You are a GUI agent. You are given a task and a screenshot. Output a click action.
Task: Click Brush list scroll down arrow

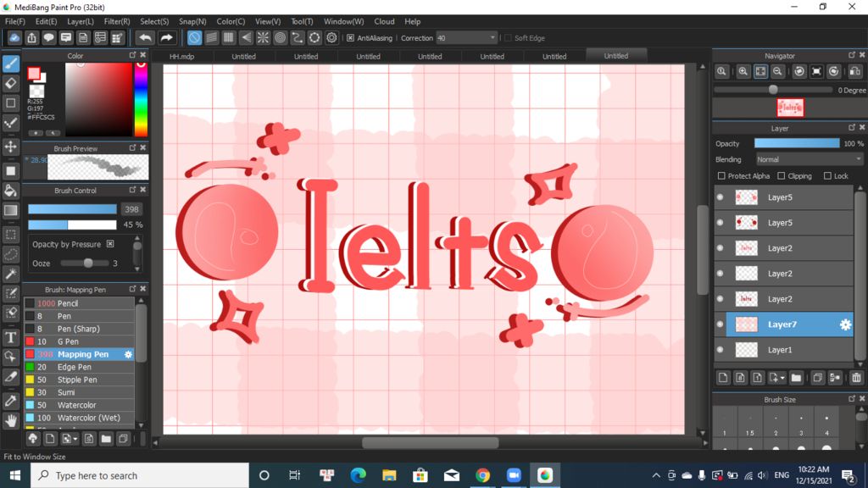[142, 425]
